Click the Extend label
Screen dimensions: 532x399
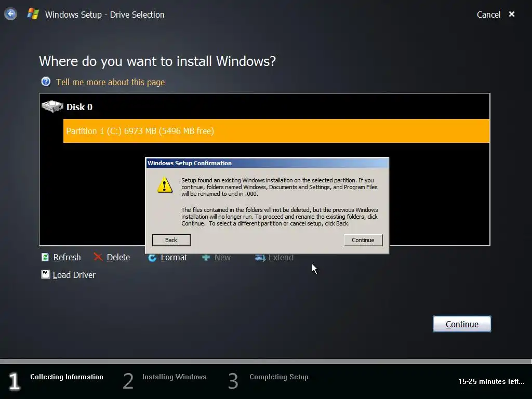[x=281, y=258]
